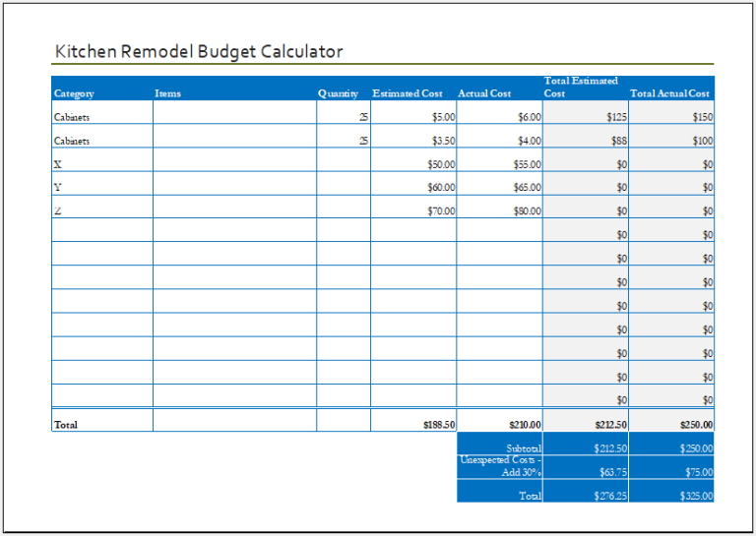Image resolution: width=756 pixels, height=536 pixels.
Task: Click the $70.00 estimated cost cell
Action: pos(414,210)
